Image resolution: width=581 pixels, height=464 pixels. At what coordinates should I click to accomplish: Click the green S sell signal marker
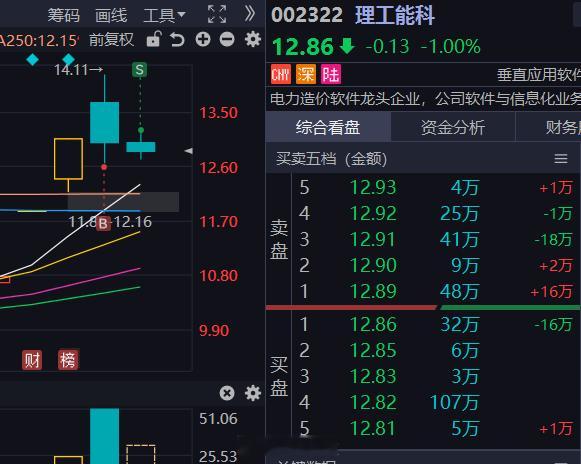click(x=140, y=70)
